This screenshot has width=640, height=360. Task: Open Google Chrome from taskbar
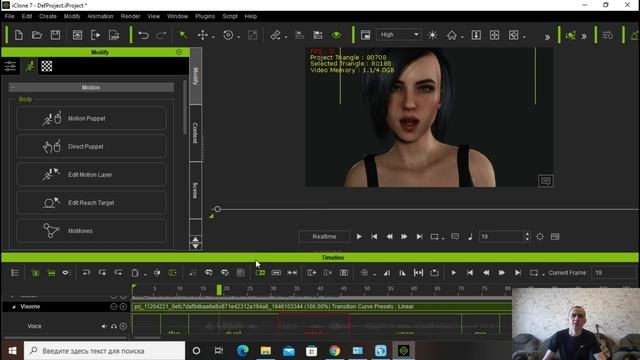click(x=334, y=351)
